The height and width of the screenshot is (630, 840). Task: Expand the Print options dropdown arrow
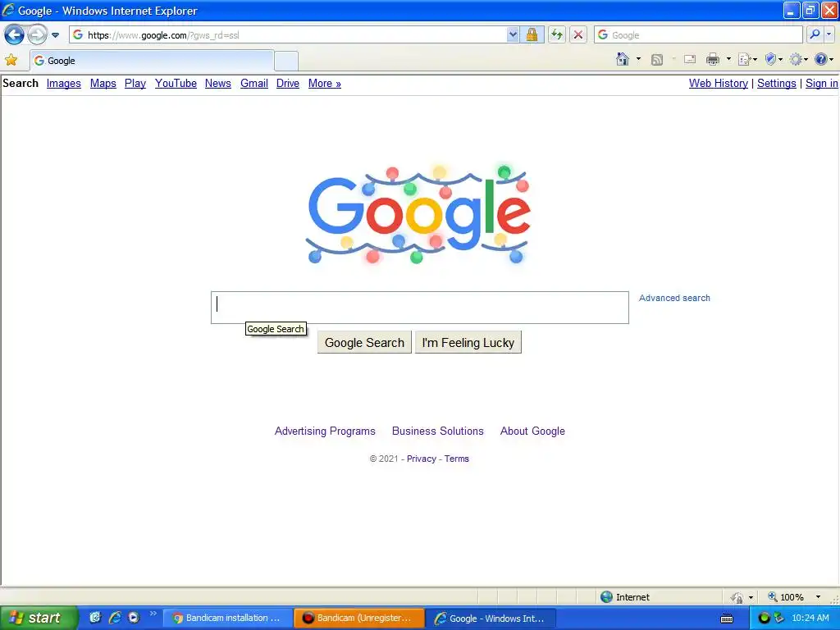pyautogui.click(x=728, y=59)
